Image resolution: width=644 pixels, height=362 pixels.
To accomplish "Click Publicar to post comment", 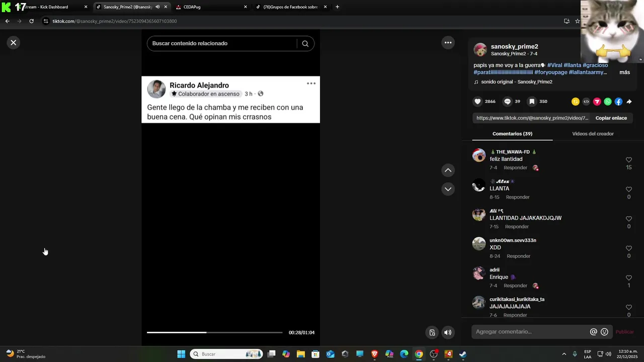I will [x=624, y=332].
